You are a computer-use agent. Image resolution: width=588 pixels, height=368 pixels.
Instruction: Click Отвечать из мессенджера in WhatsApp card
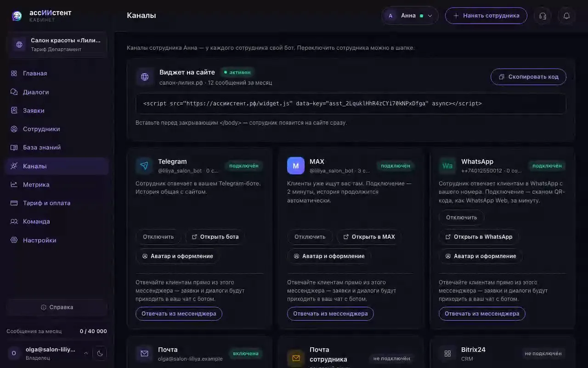tap(482, 314)
